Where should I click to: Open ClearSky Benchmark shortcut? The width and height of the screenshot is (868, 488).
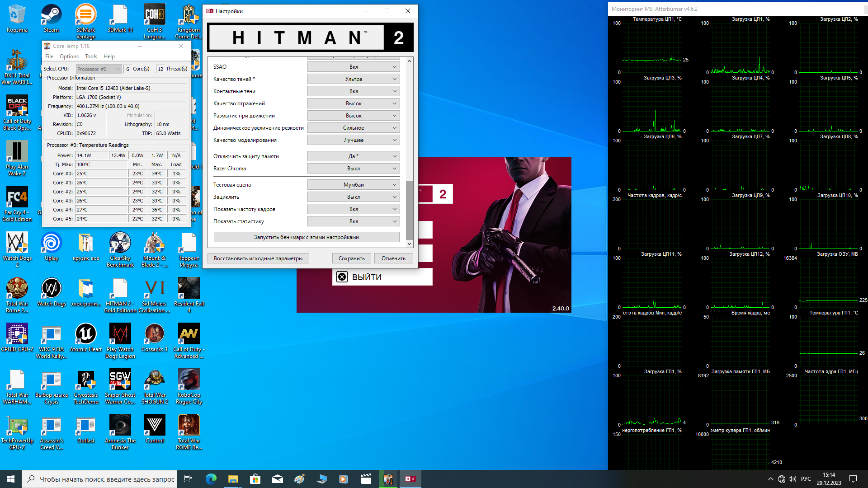120,246
